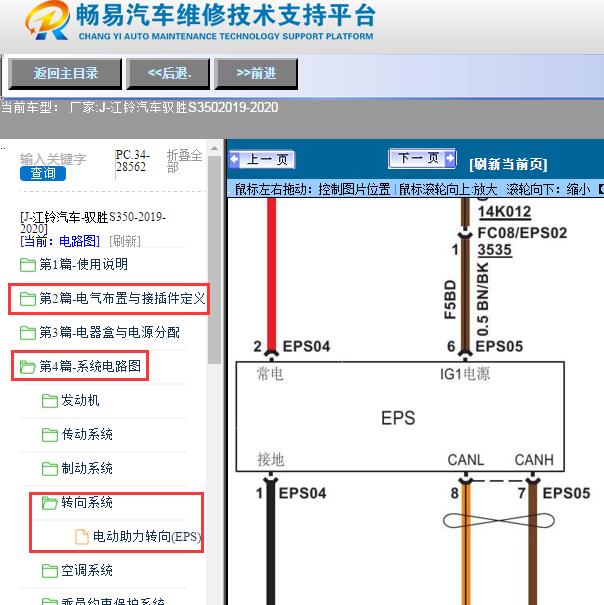Click the sidebar vertical scrollbar thumb
Screen dimensions: 604x605
[215, 259]
